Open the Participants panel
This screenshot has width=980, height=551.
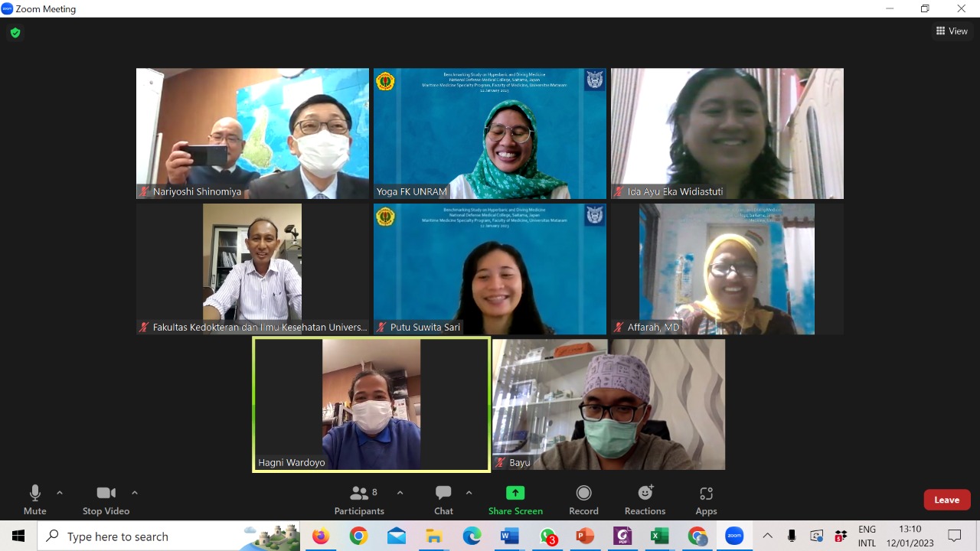359,500
